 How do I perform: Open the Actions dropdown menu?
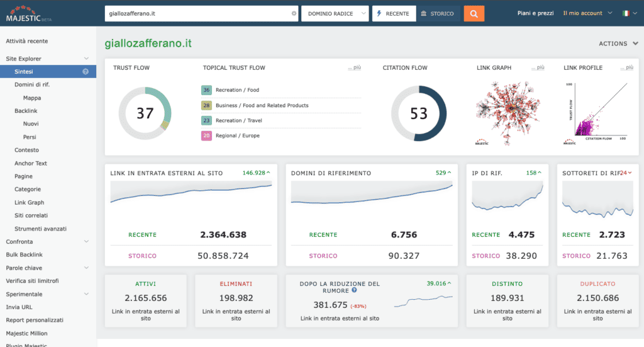point(618,43)
